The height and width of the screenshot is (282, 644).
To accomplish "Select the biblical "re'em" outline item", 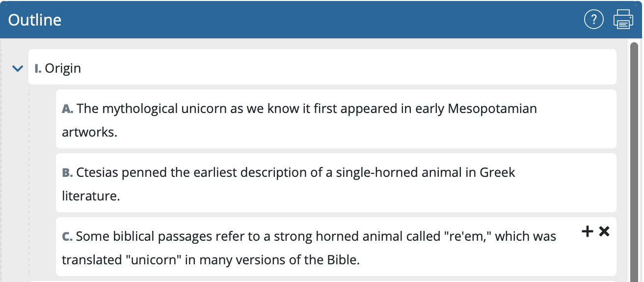I will coord(314,247).
